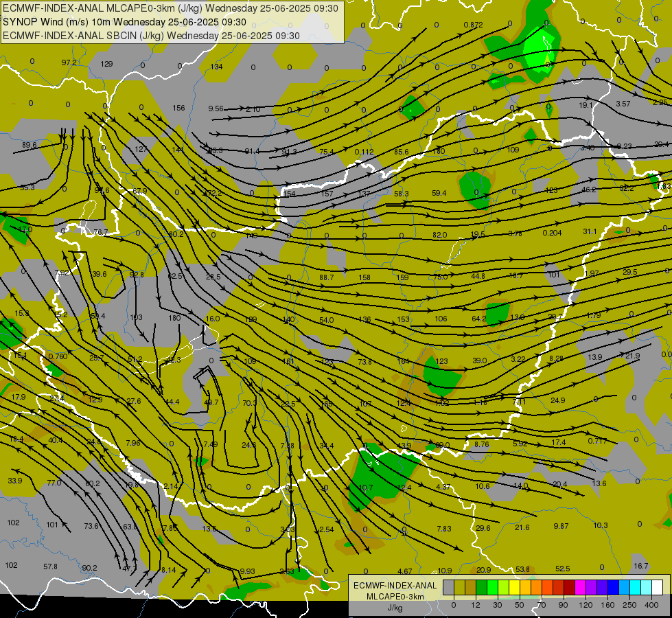The width and height of the screenshot is (672, 618).
Task: Select the pure blue legend swatch
Action: (x=613, y=587)
